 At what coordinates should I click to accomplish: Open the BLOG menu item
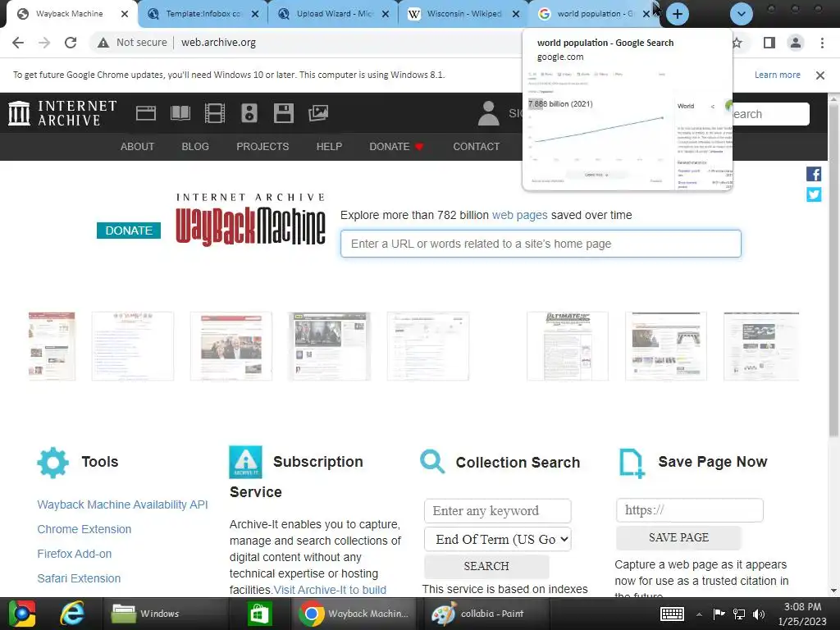(x=195, y=146)
